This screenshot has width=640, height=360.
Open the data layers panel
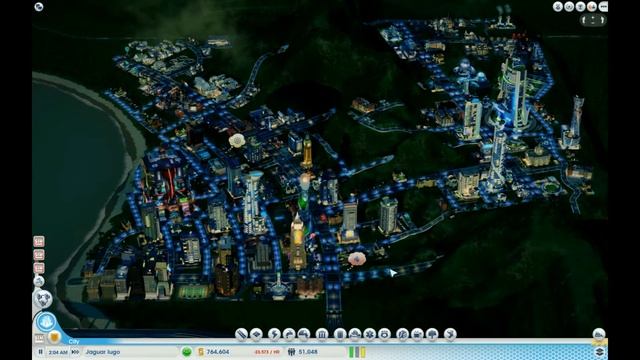599,351
